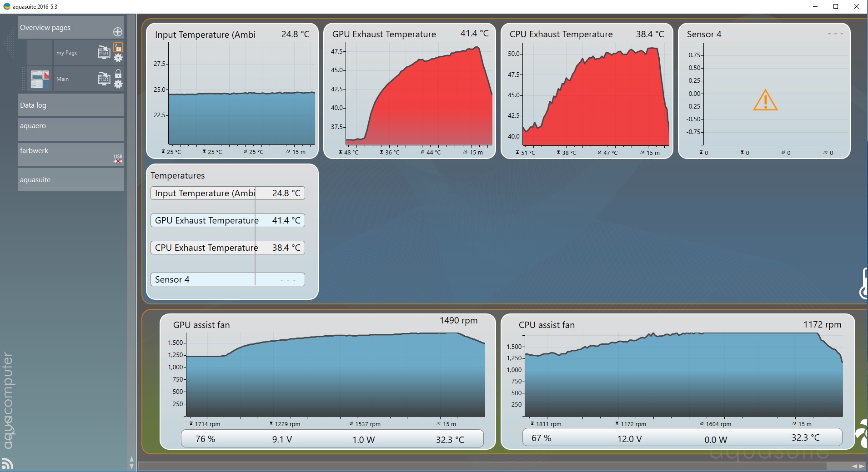Screen dimensions: 868x472
Task: Open settings gear for Main page
Action: (118, 84)
